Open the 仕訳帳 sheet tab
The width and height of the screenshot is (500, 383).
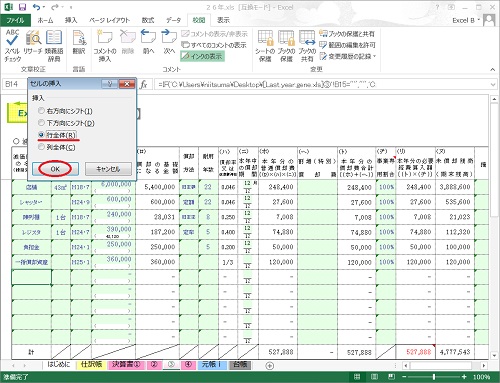click(91, 365)
